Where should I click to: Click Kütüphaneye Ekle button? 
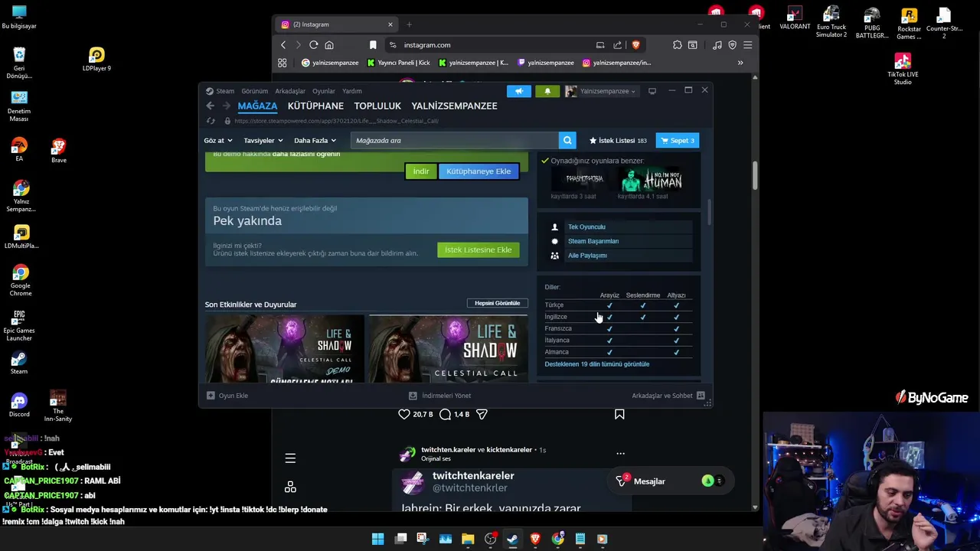pyautogui.click(x=479, y=171)
